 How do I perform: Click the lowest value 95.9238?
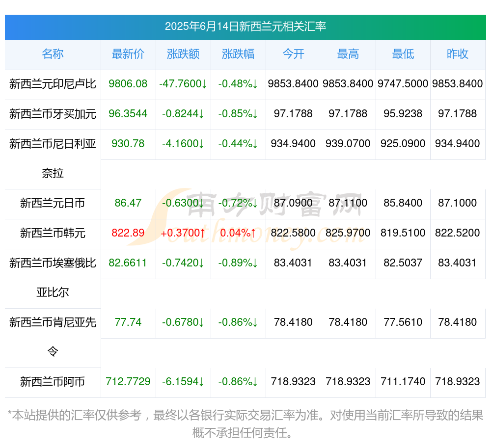coord(403,113)
